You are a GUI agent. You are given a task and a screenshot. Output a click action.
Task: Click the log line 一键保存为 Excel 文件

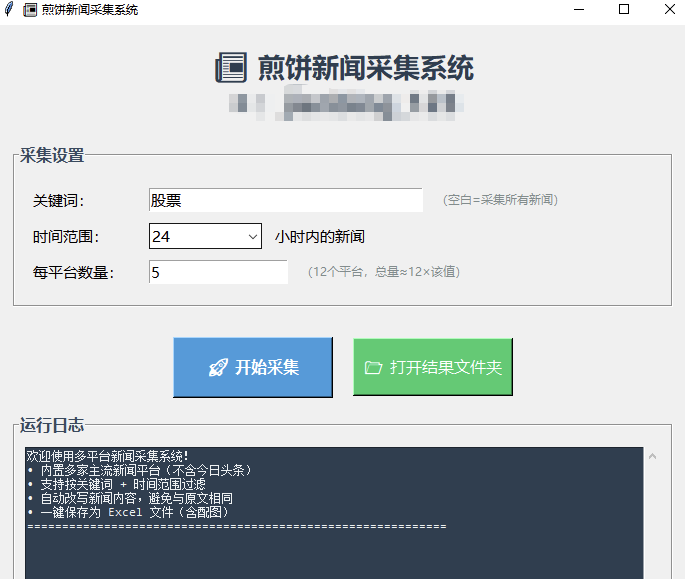tap(132, 512)
